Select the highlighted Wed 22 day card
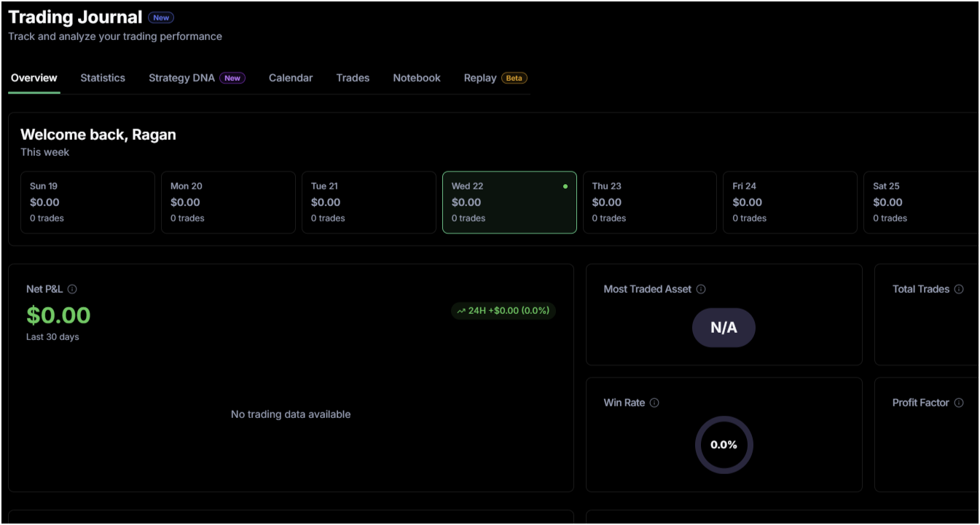Image resolution: width=980 pixels, height=525 pixels. 509,202
